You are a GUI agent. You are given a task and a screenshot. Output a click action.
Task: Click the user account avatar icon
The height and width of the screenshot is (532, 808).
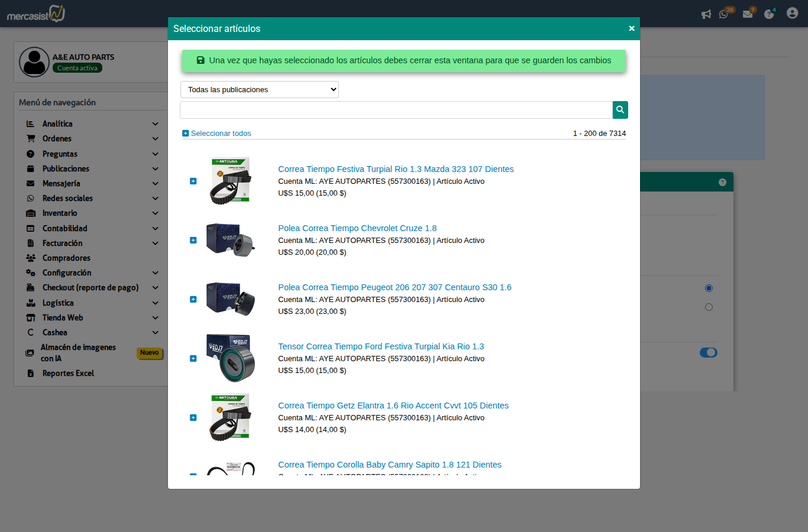[792, 13]
